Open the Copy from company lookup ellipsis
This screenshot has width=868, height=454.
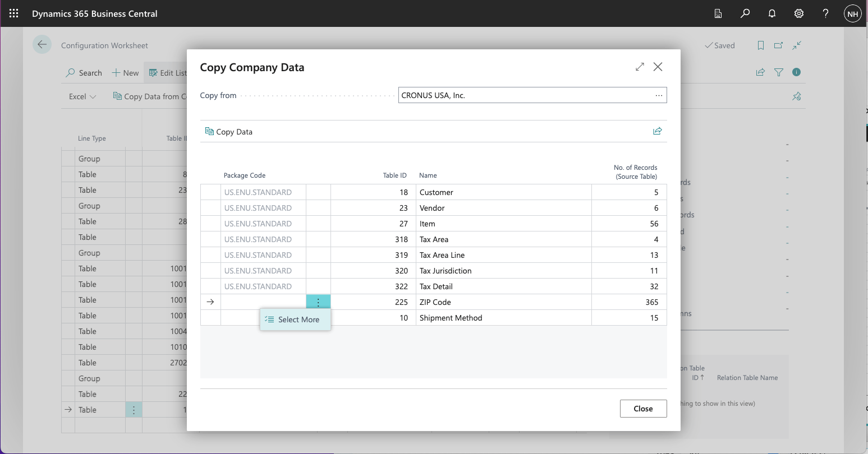point(659,95)
